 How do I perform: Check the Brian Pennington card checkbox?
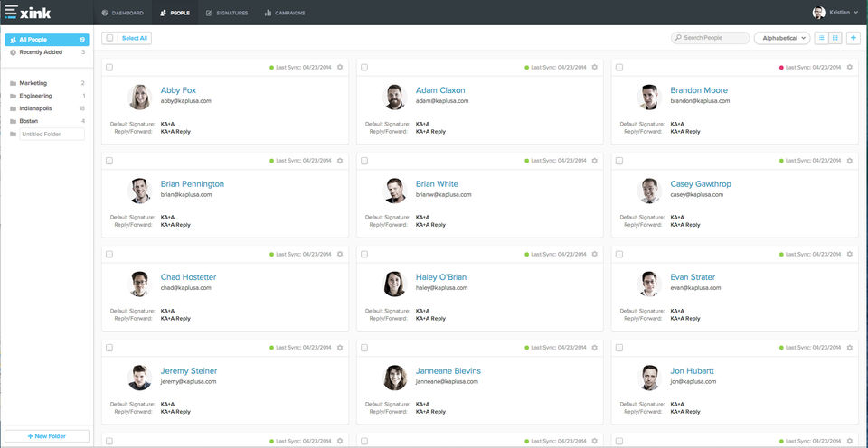point(109,161)
